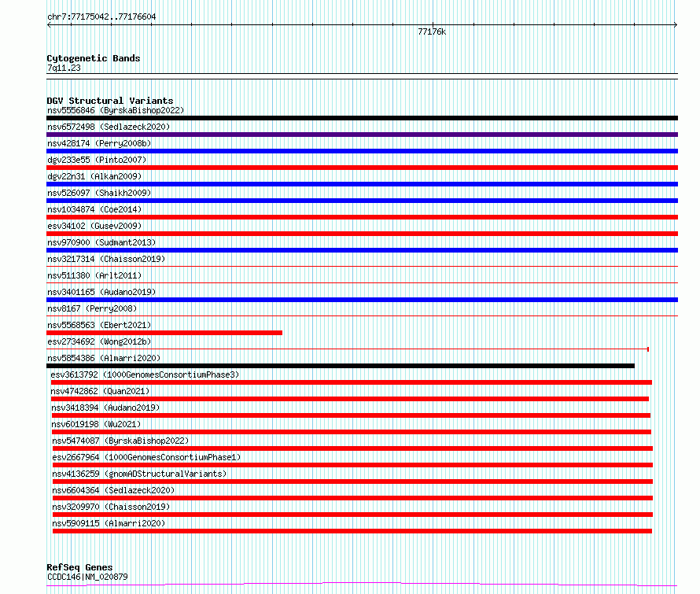Click variant label nsv4136259 (gnomADStructuralVariants)
700x594 pixels.
(x=139, y=474)
